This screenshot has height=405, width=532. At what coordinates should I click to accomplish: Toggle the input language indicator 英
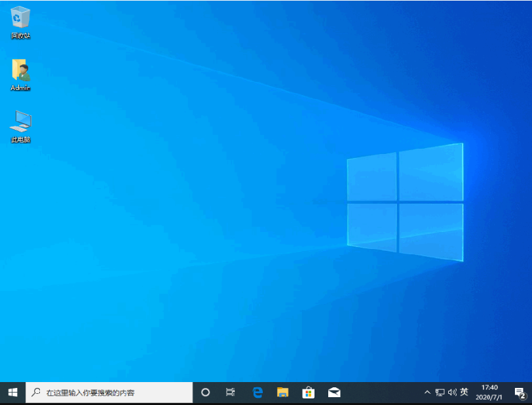click(x=464, y=392)
